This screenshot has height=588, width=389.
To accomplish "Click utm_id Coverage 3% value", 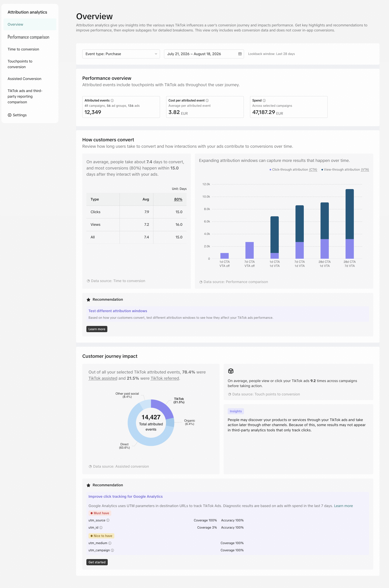I will [207, 527].
